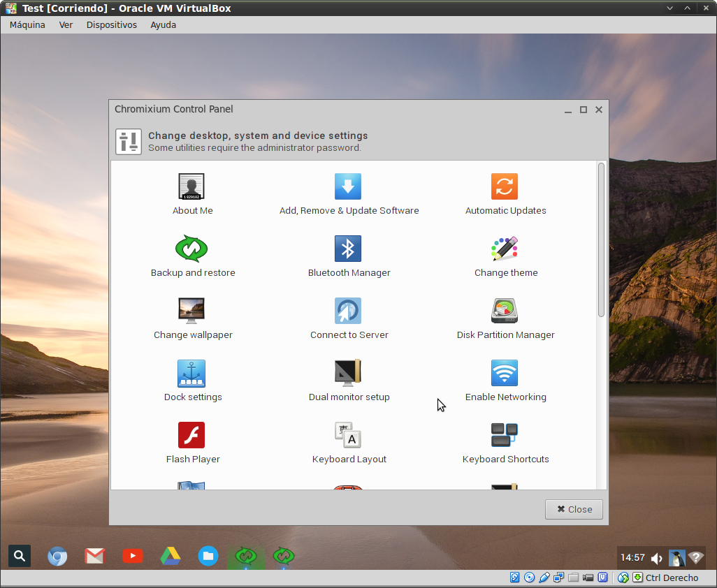Click the volume speaker icon in system tray
The image size is (717, 588).
pos(657,558)
